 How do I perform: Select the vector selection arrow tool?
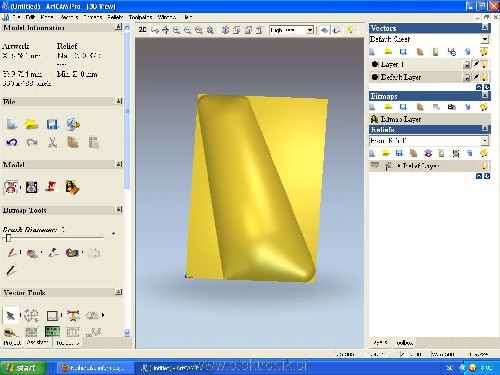coord(10,315)
